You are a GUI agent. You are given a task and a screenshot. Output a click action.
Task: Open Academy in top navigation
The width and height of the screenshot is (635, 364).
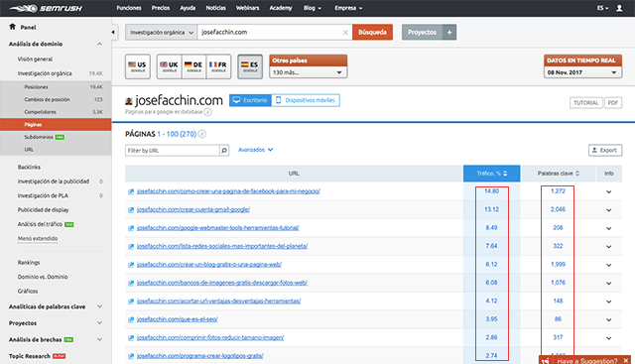pyautogui.click(x=281, y=8)
